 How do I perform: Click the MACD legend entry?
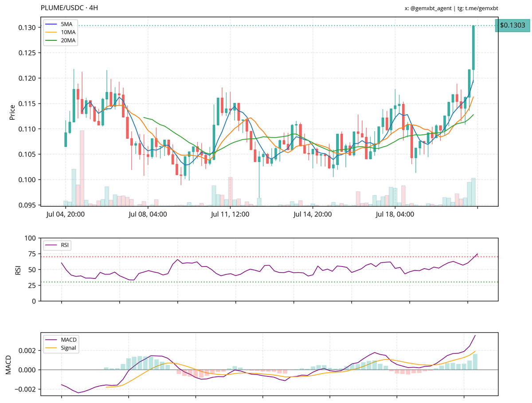tap(61, 340)
